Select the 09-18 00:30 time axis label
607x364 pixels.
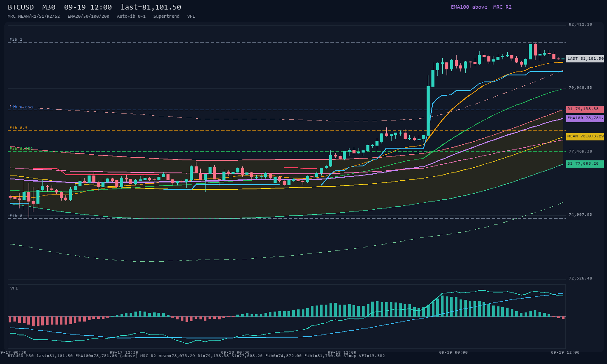click(235, 352)
